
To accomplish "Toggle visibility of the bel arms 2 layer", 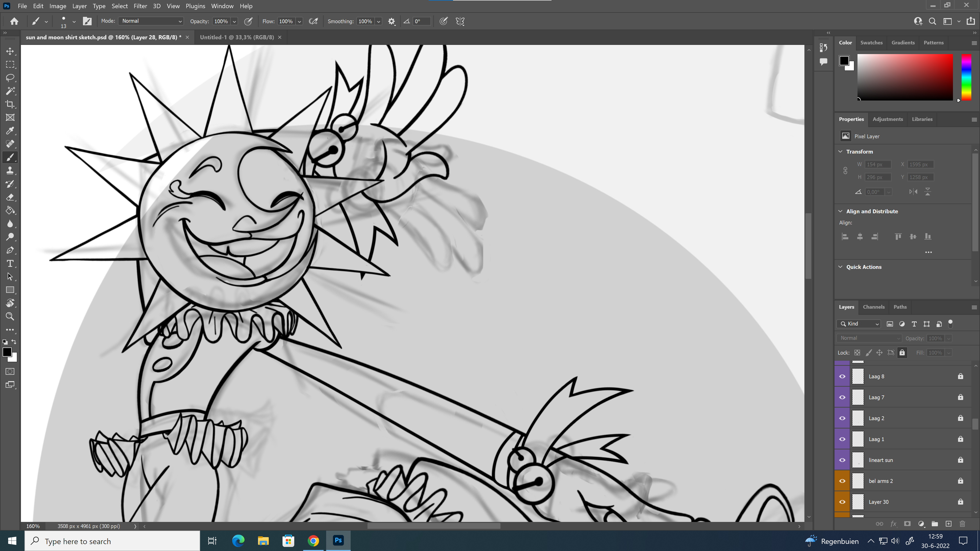I will [x=842, y=481].
